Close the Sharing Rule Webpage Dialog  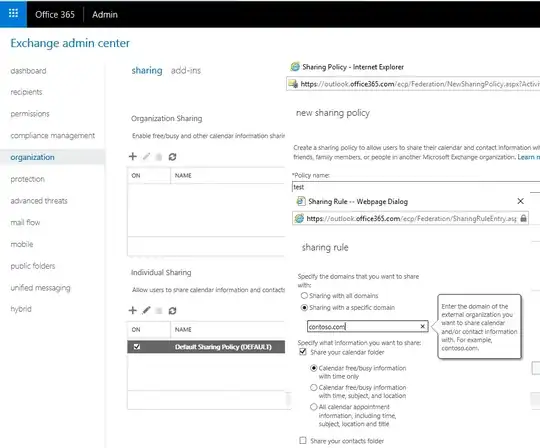point(520,201)
